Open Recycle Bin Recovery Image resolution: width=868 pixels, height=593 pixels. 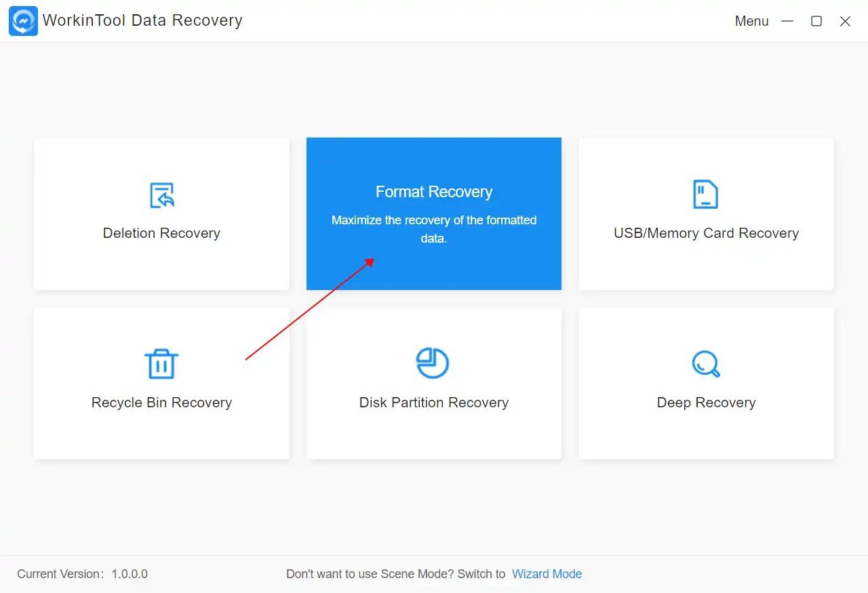(161, 383)
